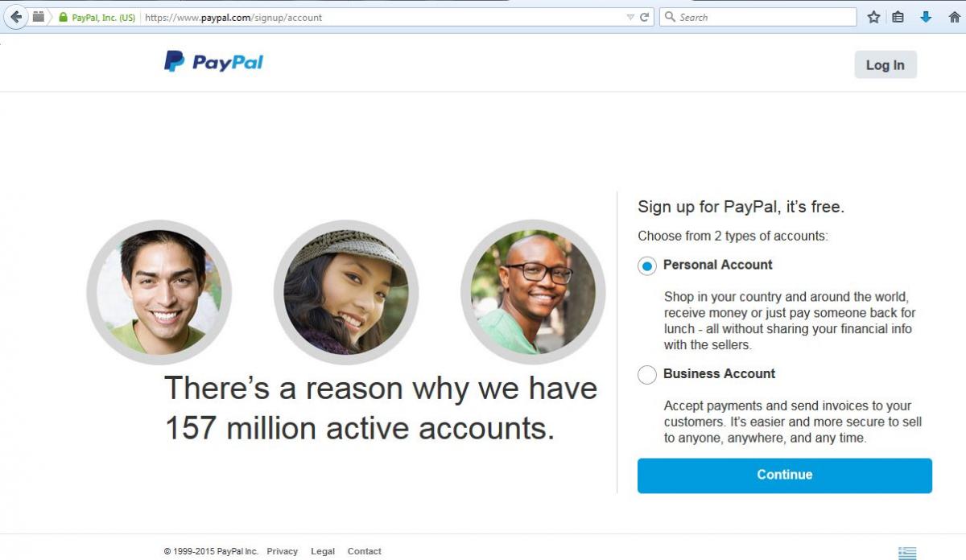Click the PayPal logo
Image resolution: width=966 pixels, height=560 pixels.
(x=213, y=62)
